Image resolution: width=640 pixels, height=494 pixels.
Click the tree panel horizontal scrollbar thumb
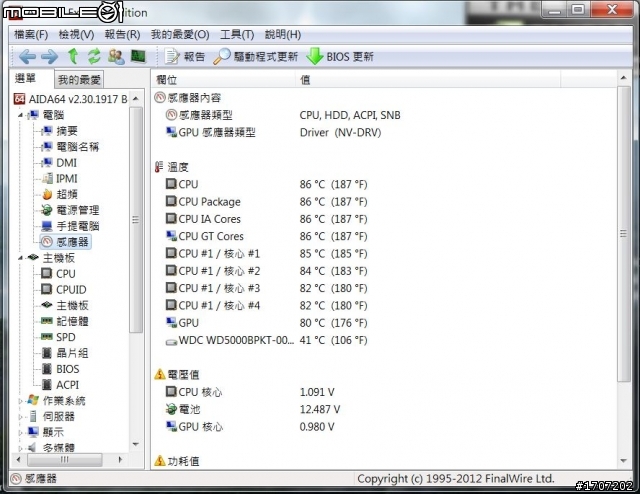click(64, 460)
